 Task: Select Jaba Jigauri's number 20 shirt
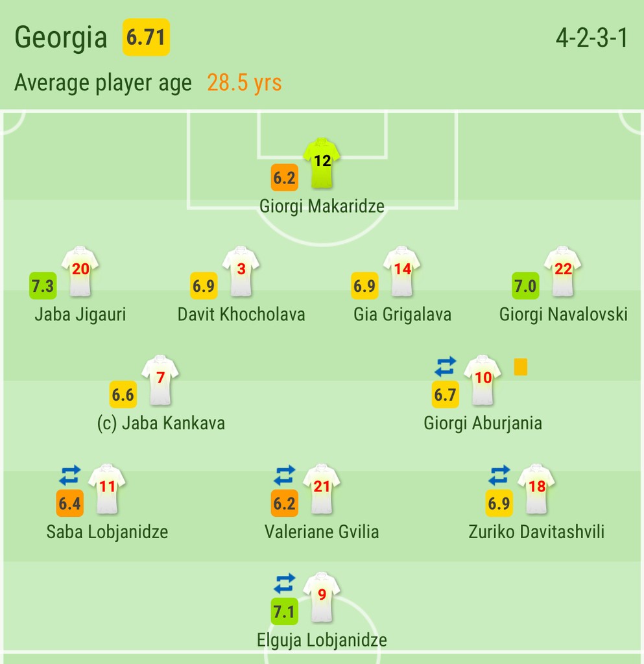point(80,272)
